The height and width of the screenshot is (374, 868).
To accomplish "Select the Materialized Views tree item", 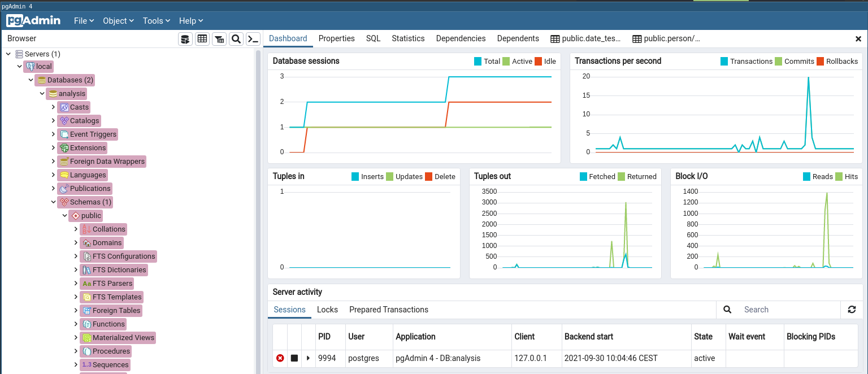I will (x=123, y=337).
